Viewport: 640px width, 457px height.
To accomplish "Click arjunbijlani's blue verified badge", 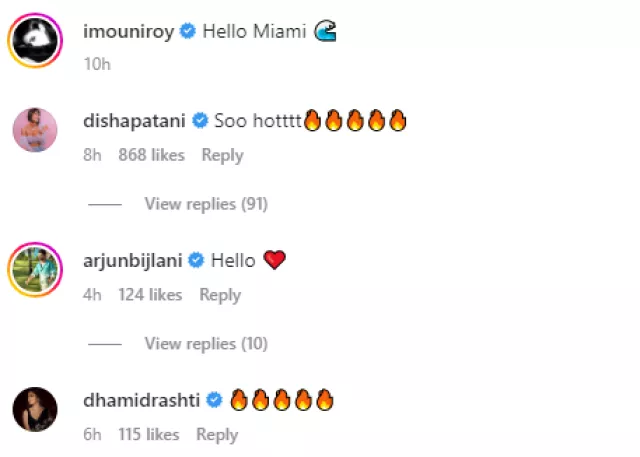I will (196, 261).
